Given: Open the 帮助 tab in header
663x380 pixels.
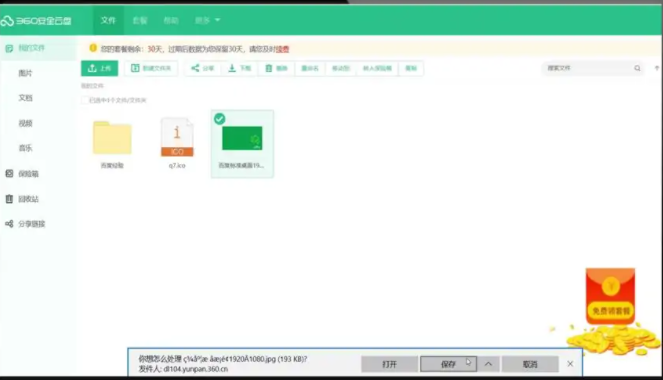Looking at the screenshot, I should point(171,20).
